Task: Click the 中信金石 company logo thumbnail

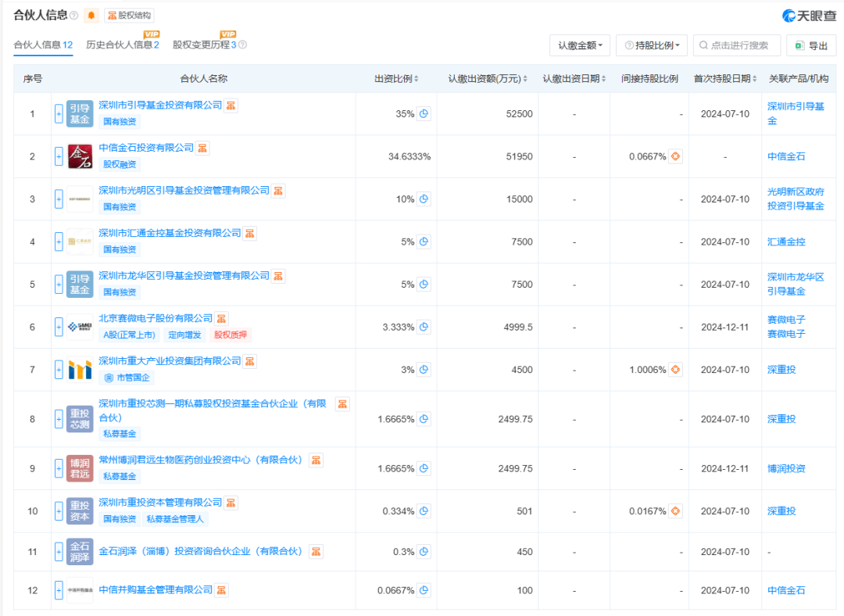Action: (80, 156)
